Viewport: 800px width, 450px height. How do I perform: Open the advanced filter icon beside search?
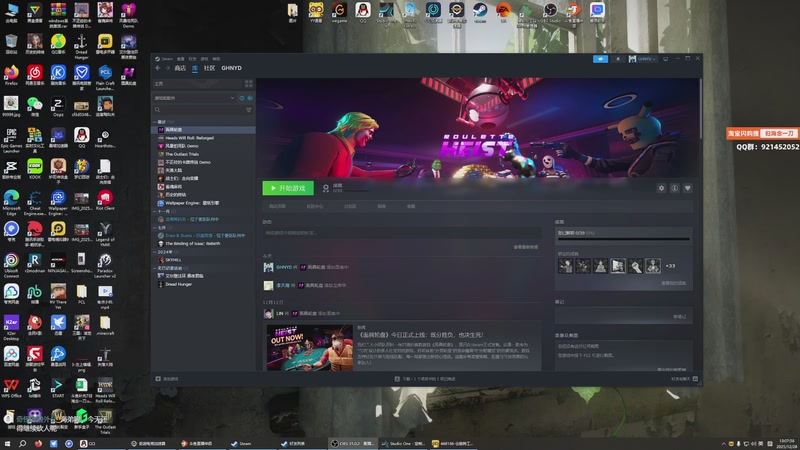(249, 110)
